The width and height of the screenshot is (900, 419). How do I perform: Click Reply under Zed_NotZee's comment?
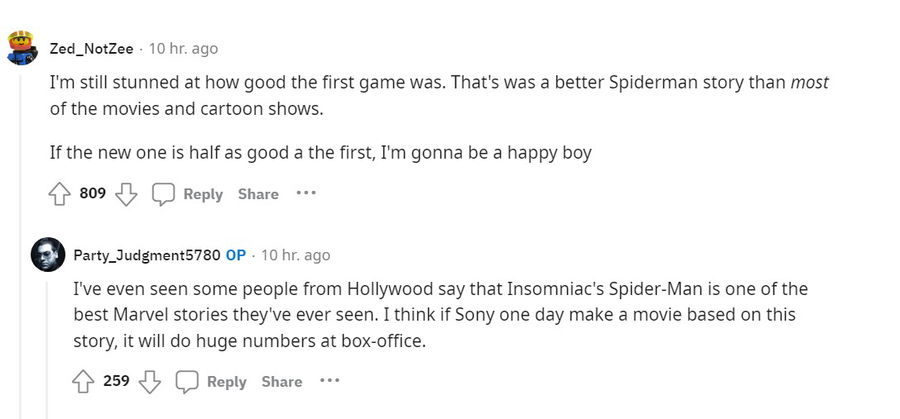click(202, 194)
